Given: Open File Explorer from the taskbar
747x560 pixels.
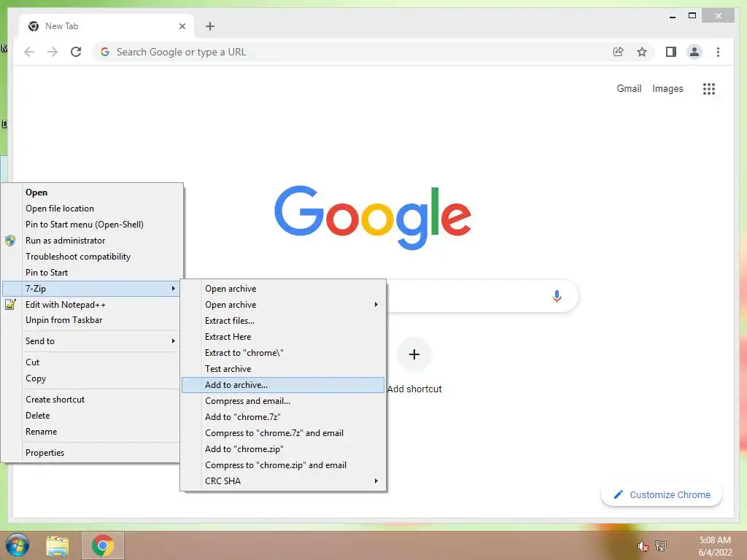Looking at the screenshot, I should coord(57,545).
